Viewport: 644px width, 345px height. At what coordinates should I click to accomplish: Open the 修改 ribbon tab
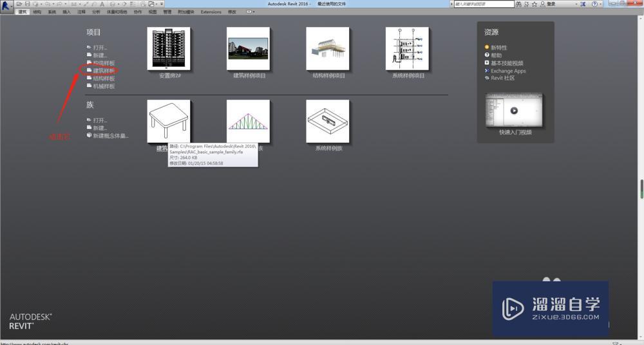point(232,12)
